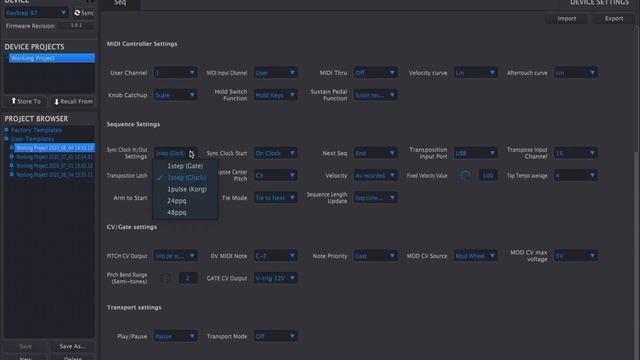Open the User Channel dropdown
This screenshot has width=640, height=360.
[175, 73]
